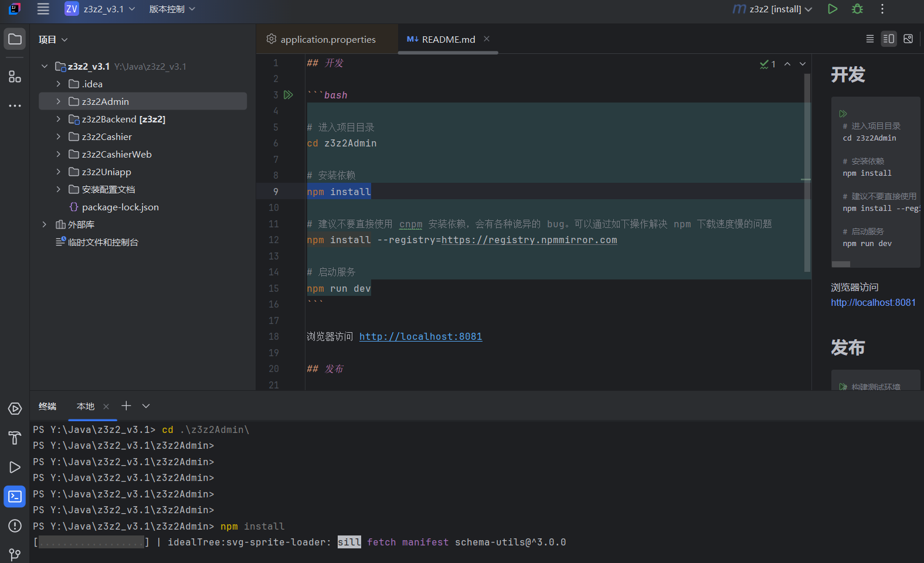Click the bash gutter run icon
This screenshot has width=924, height=563.
click(288, 95)
